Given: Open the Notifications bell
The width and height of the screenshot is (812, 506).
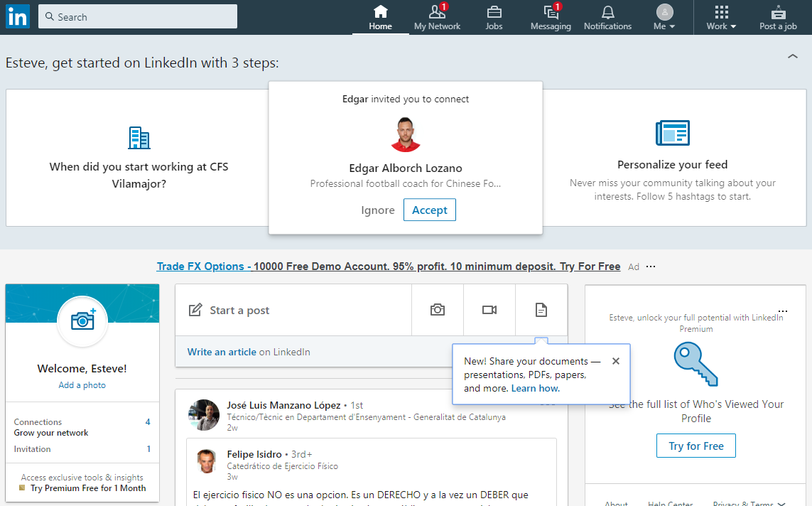Looking at the screenshot, I should point(607,13).
